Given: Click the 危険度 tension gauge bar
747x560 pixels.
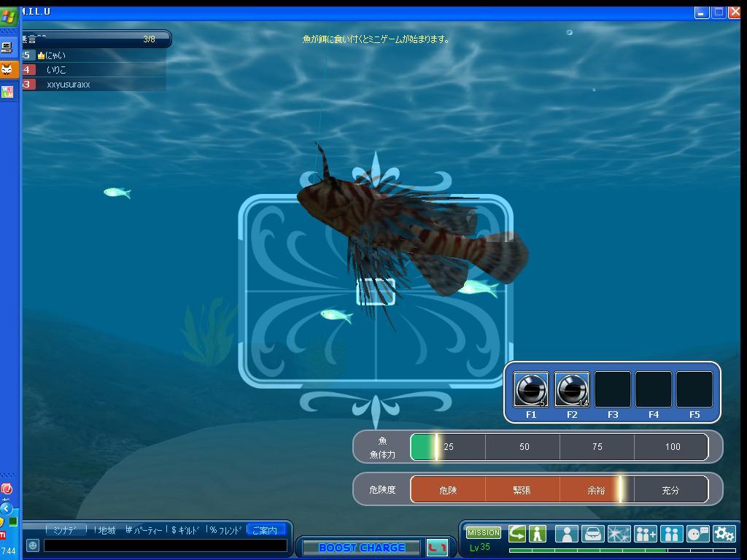Looking at the screenshot, I should [x=559, y=490].
